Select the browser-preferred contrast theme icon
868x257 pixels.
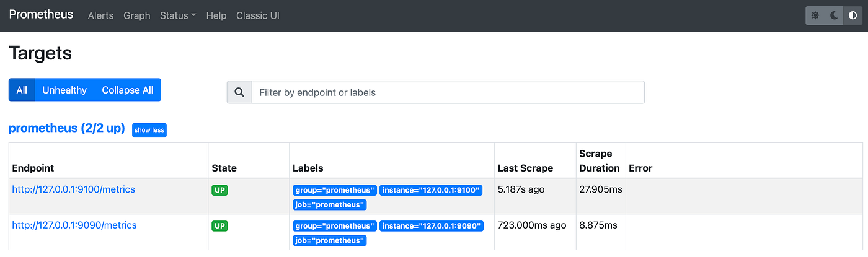click(853, 15)
